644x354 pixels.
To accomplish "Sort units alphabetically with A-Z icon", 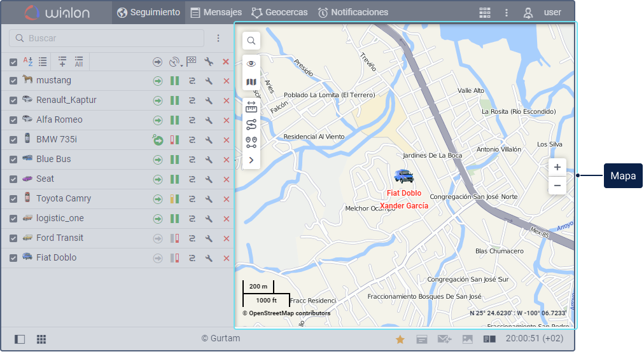I will coord(28,62).
